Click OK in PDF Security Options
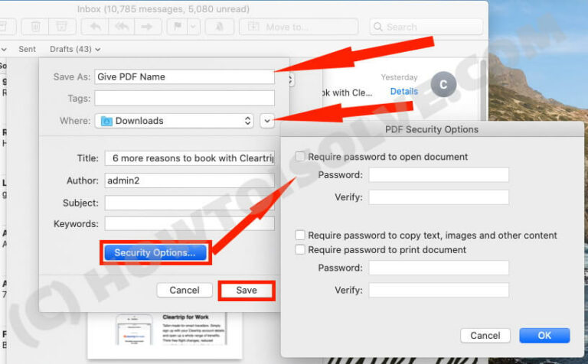The width and height of the screenshot is (588, 364). pos(544,336)
